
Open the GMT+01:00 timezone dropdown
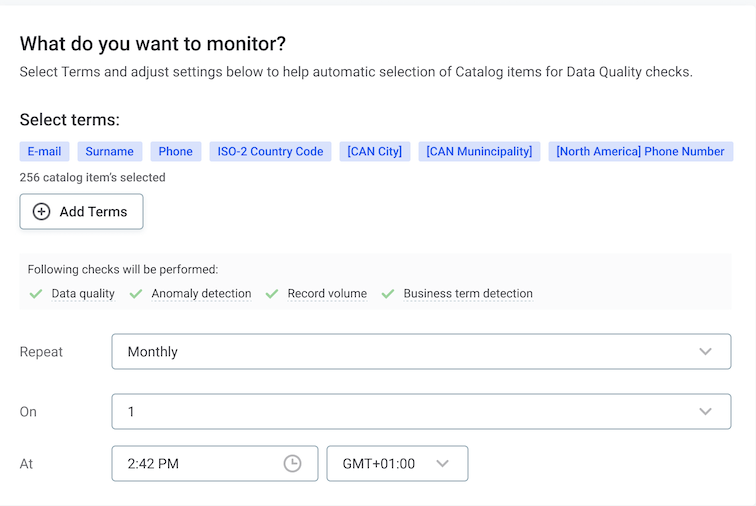(397, 464)
